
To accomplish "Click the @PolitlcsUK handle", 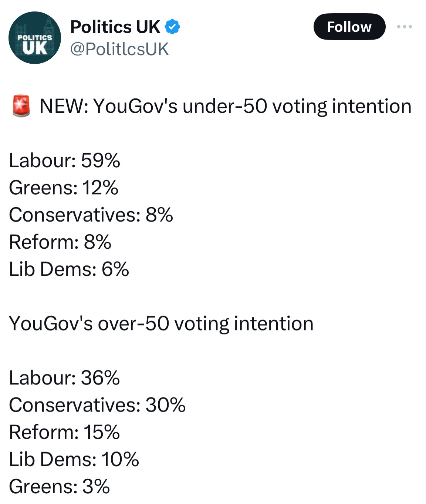I will coord(119,49).
